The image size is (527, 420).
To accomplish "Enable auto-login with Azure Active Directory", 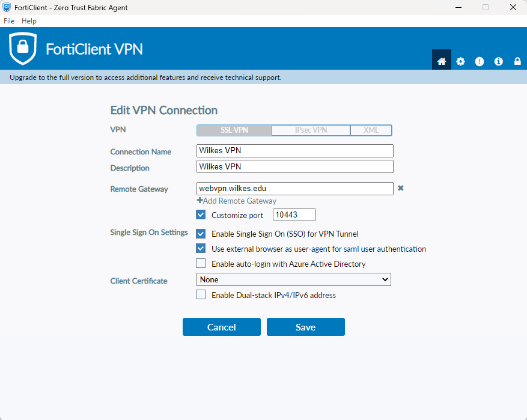I will 201,263.
